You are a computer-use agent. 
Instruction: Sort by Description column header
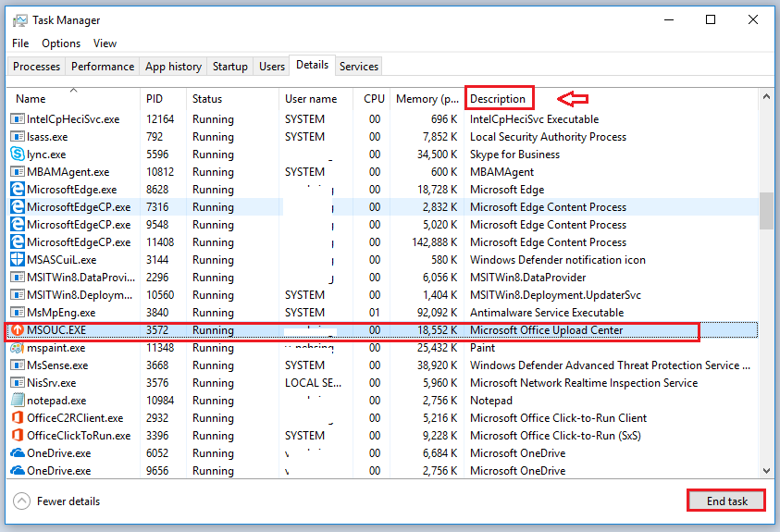[498, 99]
